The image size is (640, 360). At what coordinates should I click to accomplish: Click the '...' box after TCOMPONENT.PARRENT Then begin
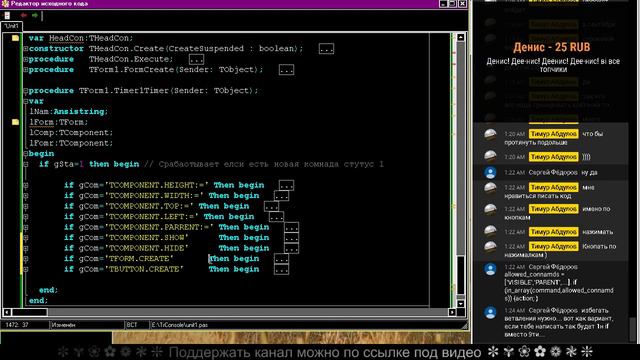pyautogui.click(x=291, y=227)
